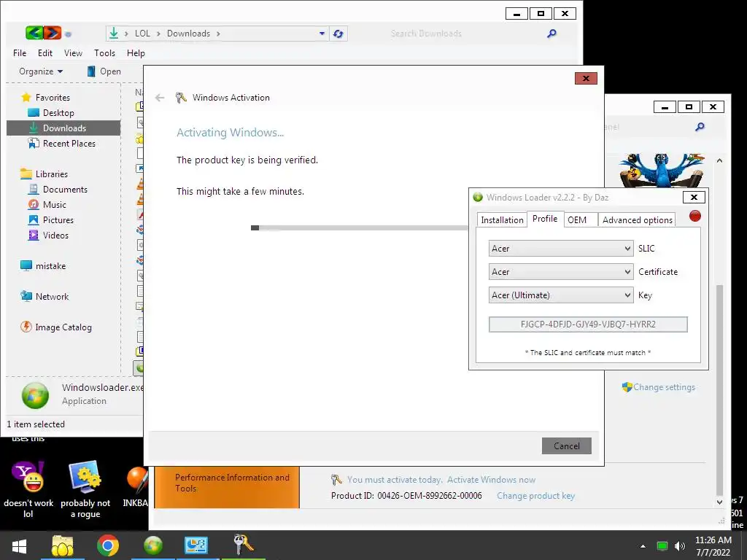Open address bar history dropdown arrow
The height and width of the screenshot is (560, 747).
click(322, 34)
